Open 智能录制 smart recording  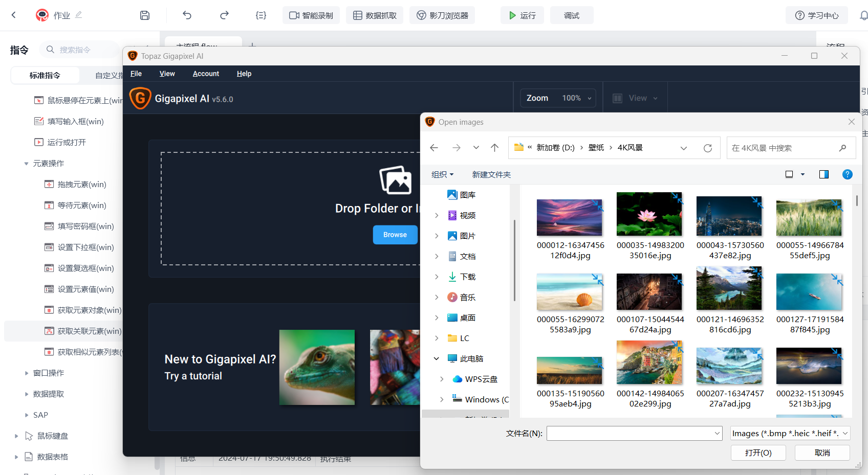point(311,15)
